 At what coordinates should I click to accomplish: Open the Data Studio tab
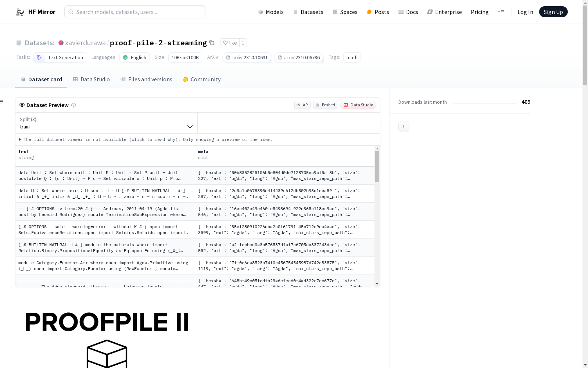[x=91, y=79]
